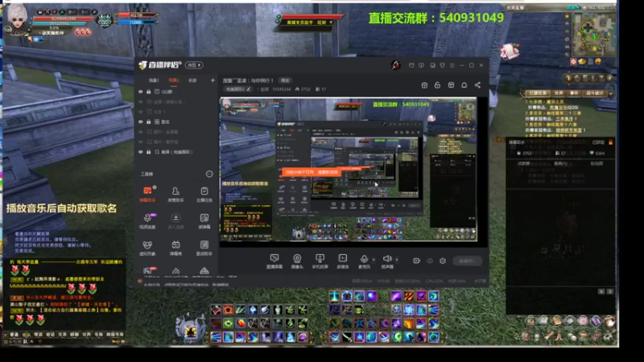Open 手机投屏 phone projection source
Image resolution: width=644 pixels, height=362 pixels.
pyautogui.click(x=320, y=261)
